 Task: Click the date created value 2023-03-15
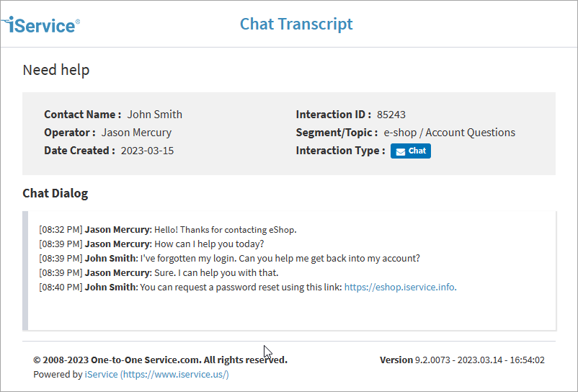(147, 151)
